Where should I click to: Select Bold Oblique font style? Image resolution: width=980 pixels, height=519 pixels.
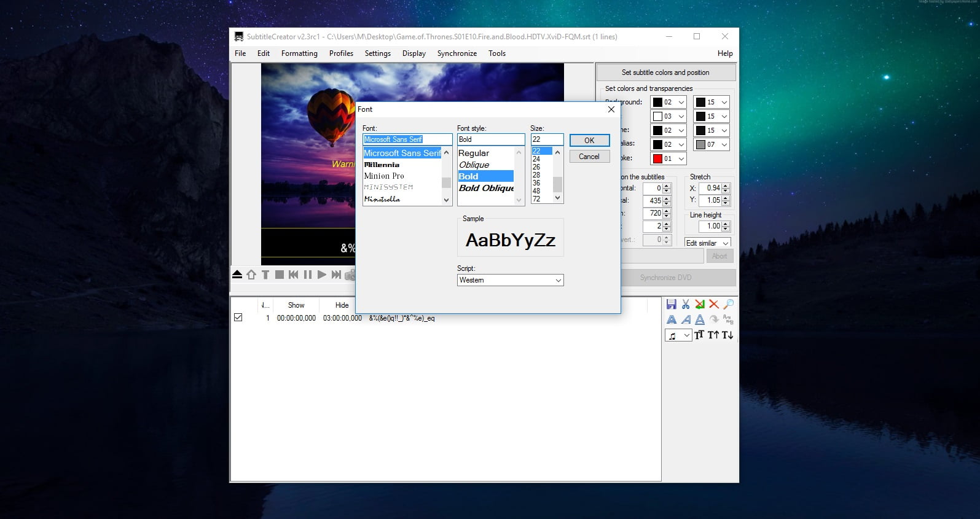coord(486,188)
